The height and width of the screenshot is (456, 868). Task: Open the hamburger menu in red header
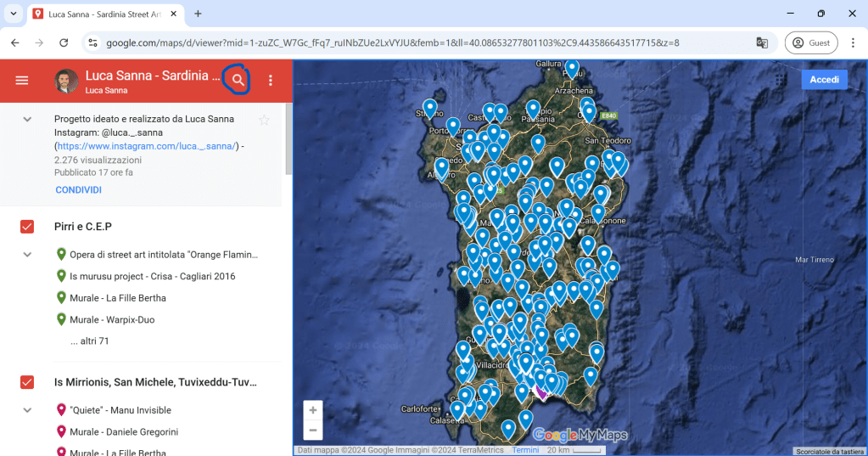(22, 81)
